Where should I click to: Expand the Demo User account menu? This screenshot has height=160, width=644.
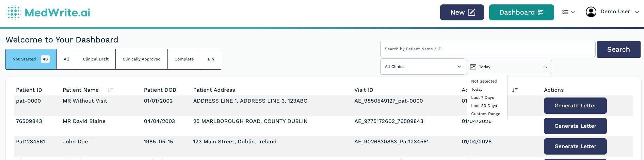click(x=637, y=12)
